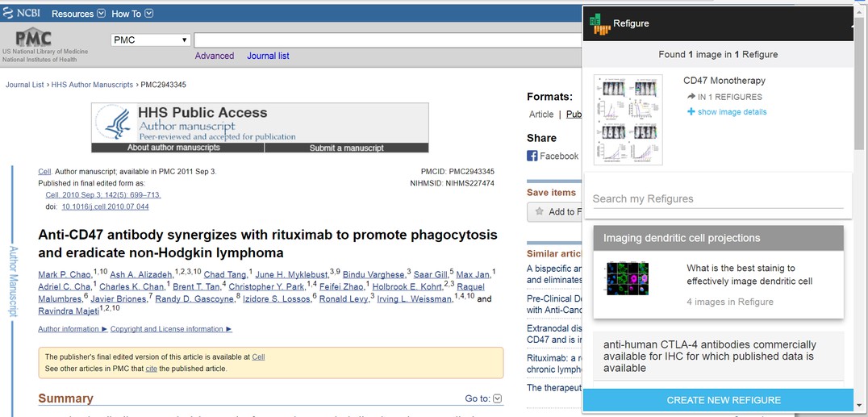
Task: Open the dendritic cell image thumbnail
Action: [x=628, y=278]
